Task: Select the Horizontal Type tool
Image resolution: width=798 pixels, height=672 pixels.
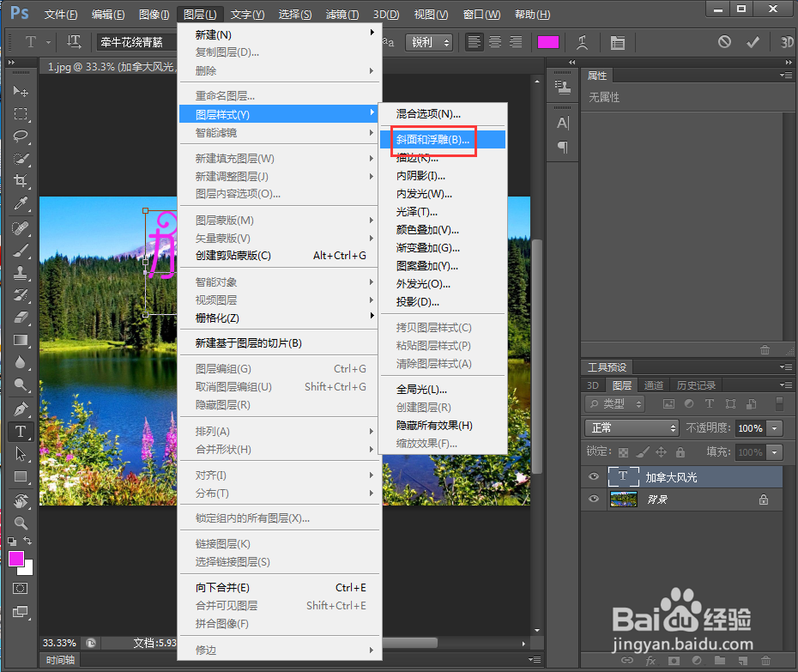Action: pyautogui.click(x=21, y=433)
